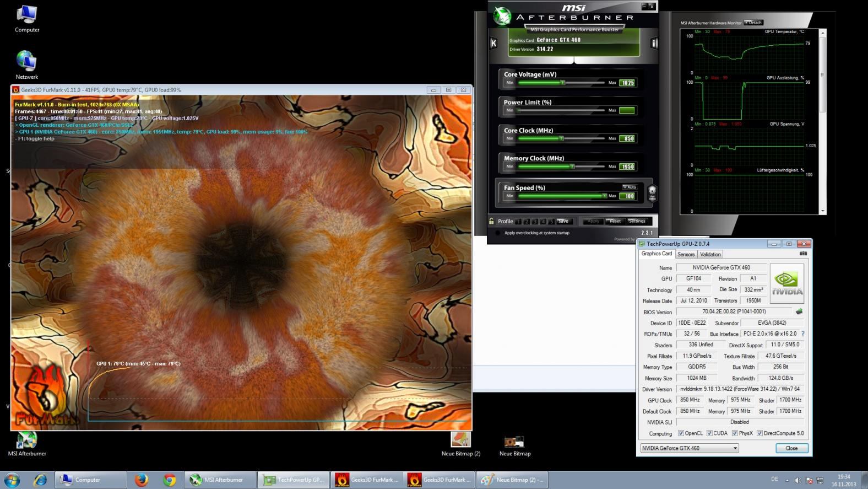Click GPU-Z screenshot camera icon
The height and width of the screenshot is (489, 868).
(x=803, y=254)
